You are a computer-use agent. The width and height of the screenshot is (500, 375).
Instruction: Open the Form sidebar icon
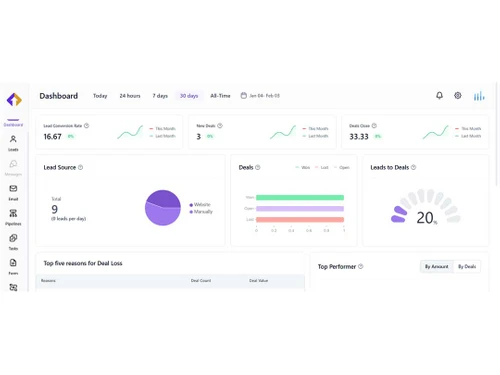13,263
